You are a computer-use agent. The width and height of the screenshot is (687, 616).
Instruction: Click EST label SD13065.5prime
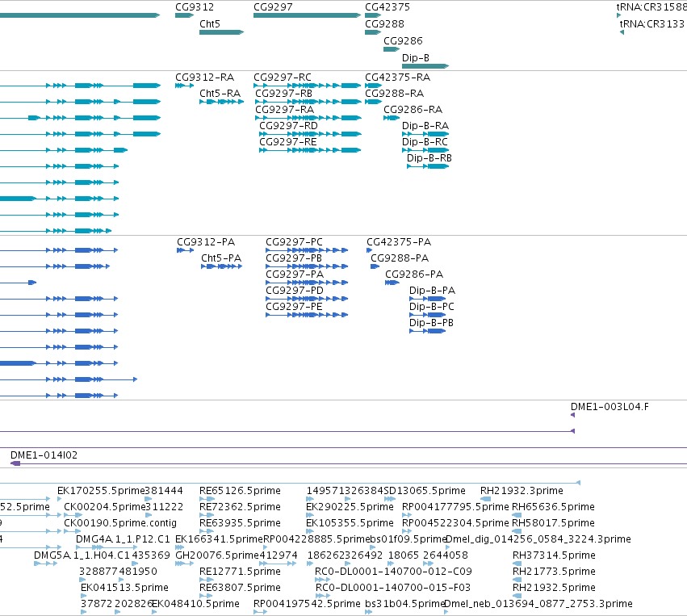(x=425, y=491)
